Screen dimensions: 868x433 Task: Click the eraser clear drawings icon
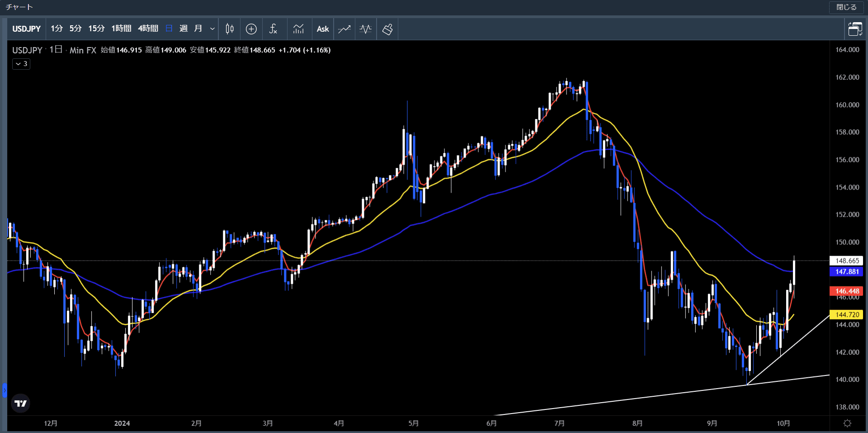[x=387, y=29]
